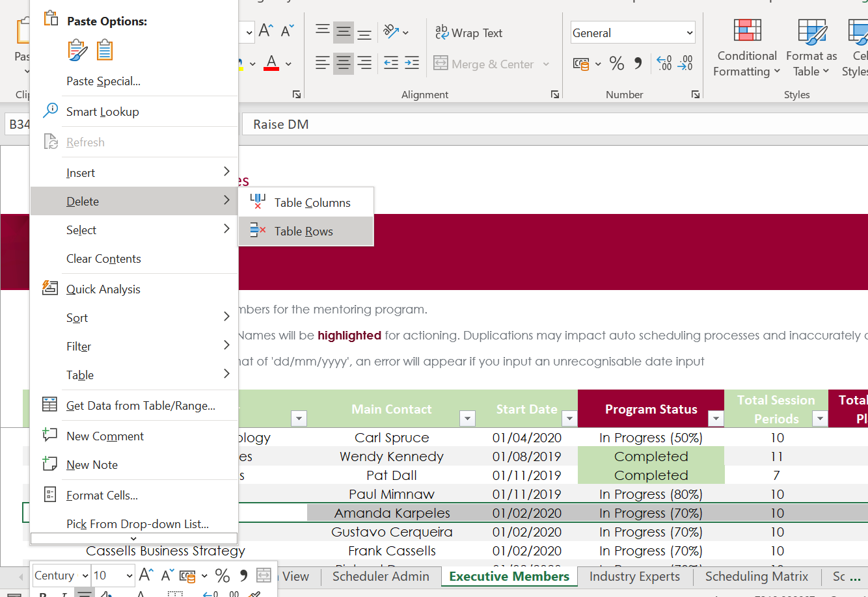Viewport: 868px width, 597px height.
Task: Click the increase decimal icon
Action: 664,63
